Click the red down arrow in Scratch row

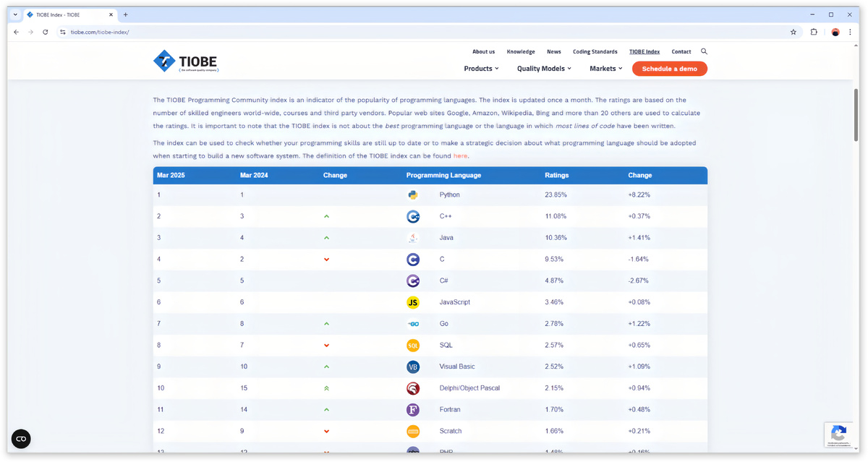coord(327,432)
